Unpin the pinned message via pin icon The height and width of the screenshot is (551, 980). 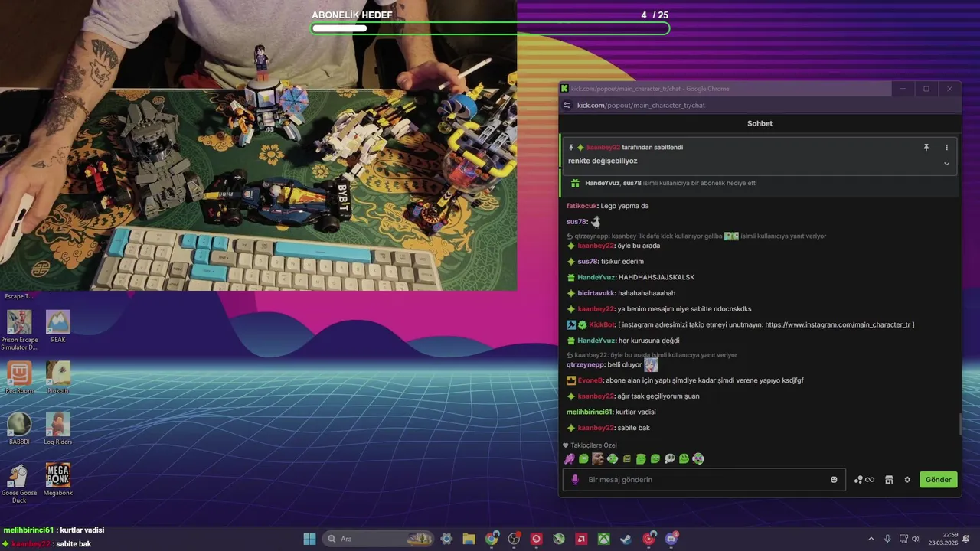pos(926,147)
